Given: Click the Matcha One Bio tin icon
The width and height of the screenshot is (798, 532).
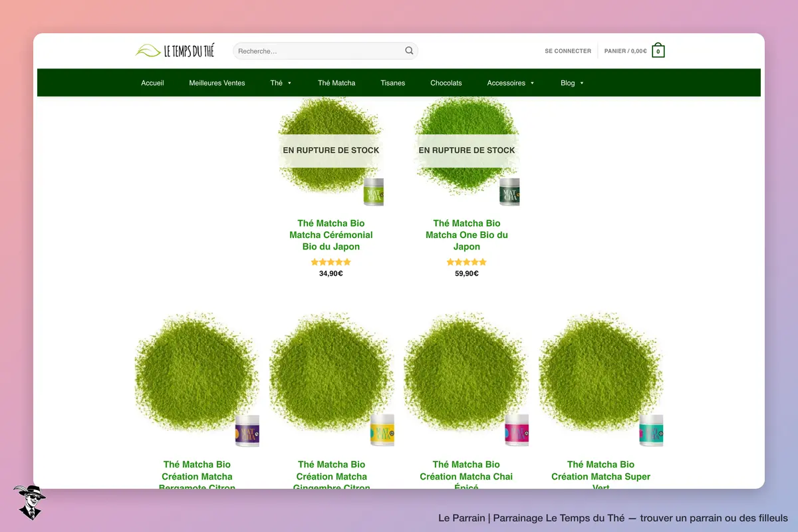Looking at the screenshot, I should click(x=509, y=191).
